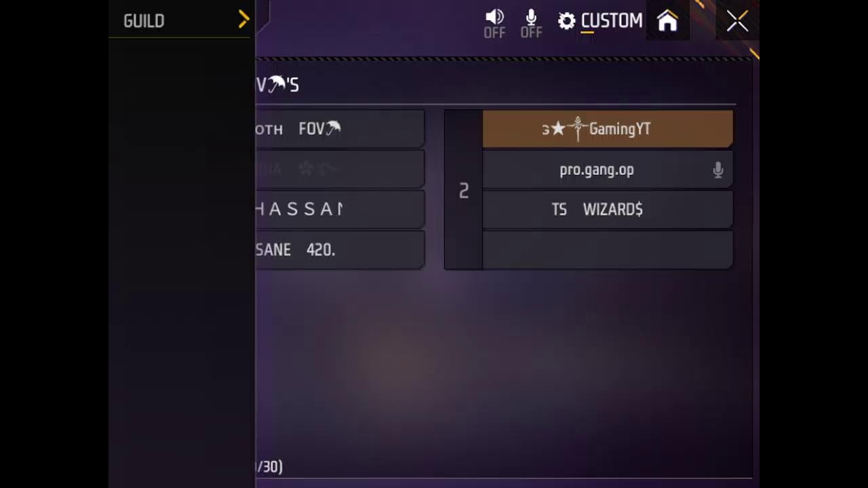Select the HASSAN player slot

click(340, 209)
